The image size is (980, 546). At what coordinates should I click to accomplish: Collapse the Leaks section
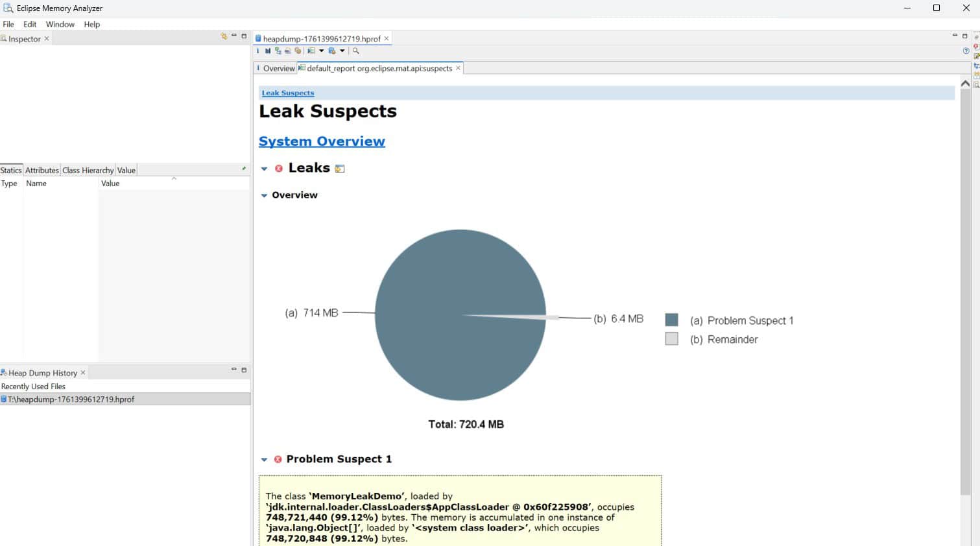[x=264, y=168]
